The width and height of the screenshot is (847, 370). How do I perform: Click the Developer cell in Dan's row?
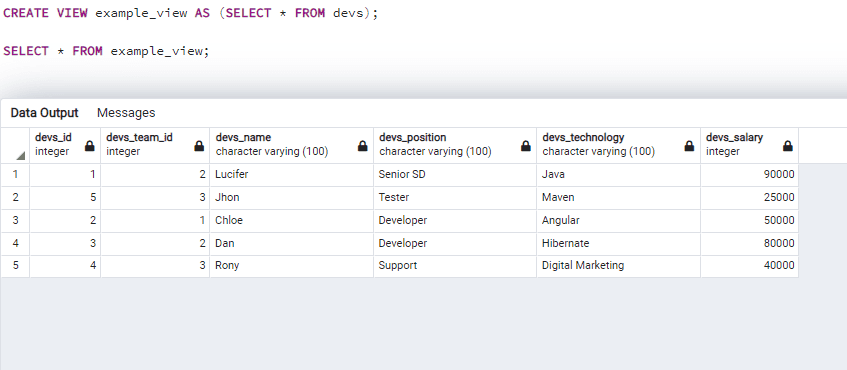click(x=455, y=244)
